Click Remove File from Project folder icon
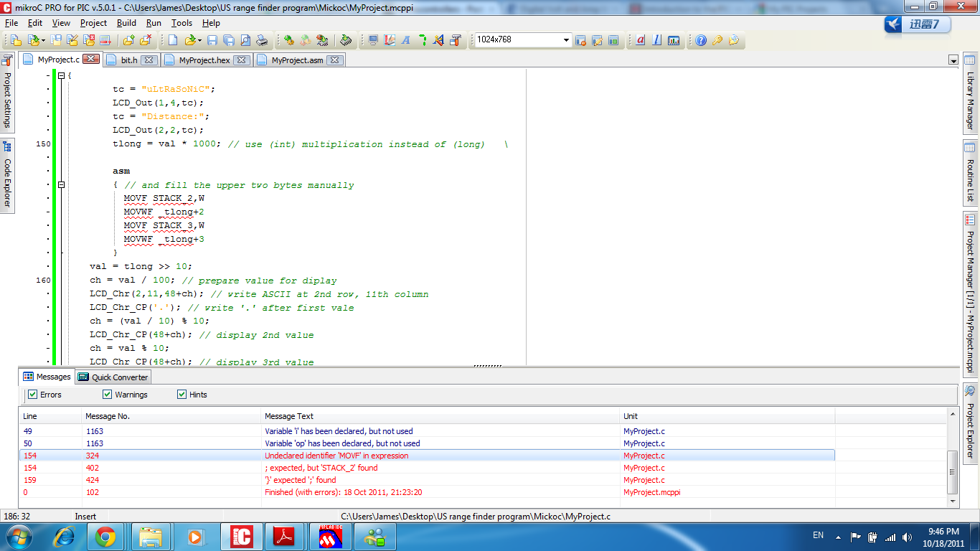980x551 pixels. point(146,40)
